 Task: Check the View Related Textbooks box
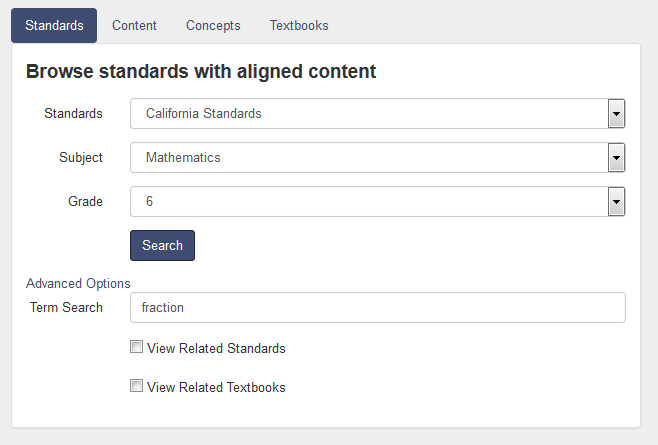[x=136, y=386]
